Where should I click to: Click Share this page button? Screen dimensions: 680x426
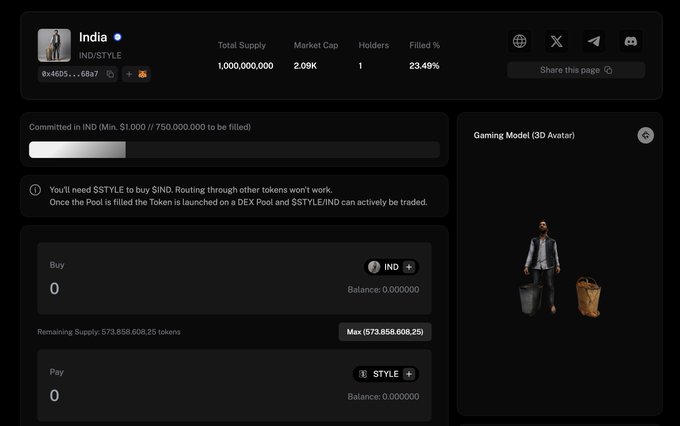pyautogui.click(x=575, y=70)
